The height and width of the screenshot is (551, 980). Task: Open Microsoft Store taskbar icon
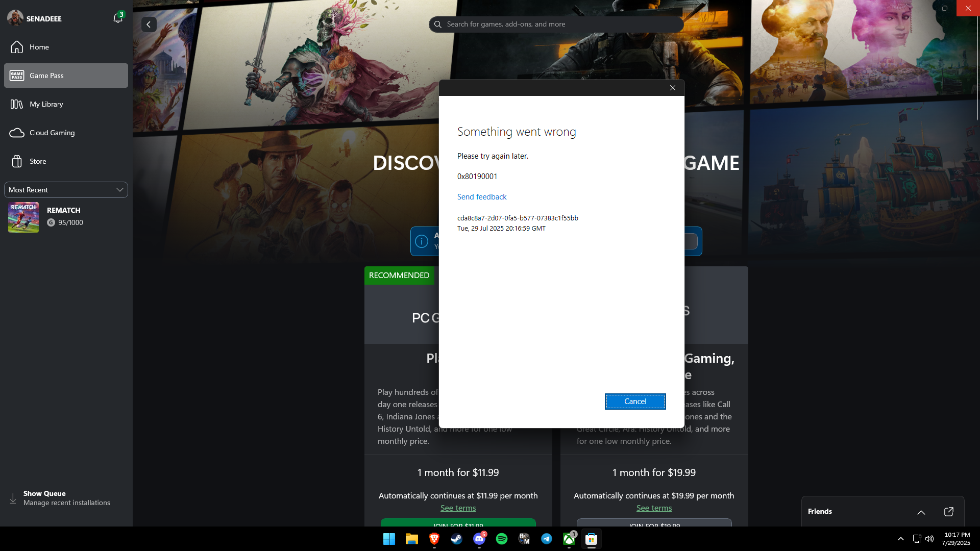coord(592,539)
